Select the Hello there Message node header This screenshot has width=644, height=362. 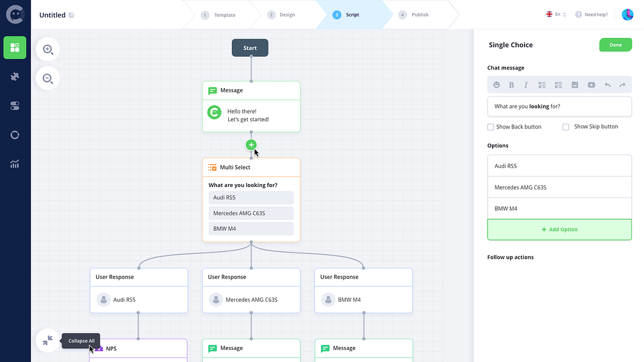click(251, 91)
